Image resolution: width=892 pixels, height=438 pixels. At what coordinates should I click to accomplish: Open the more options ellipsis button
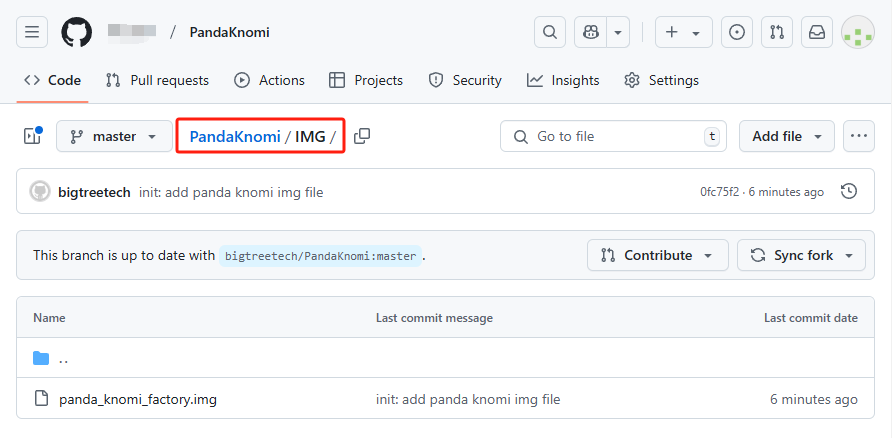click(x=858, y=136)
